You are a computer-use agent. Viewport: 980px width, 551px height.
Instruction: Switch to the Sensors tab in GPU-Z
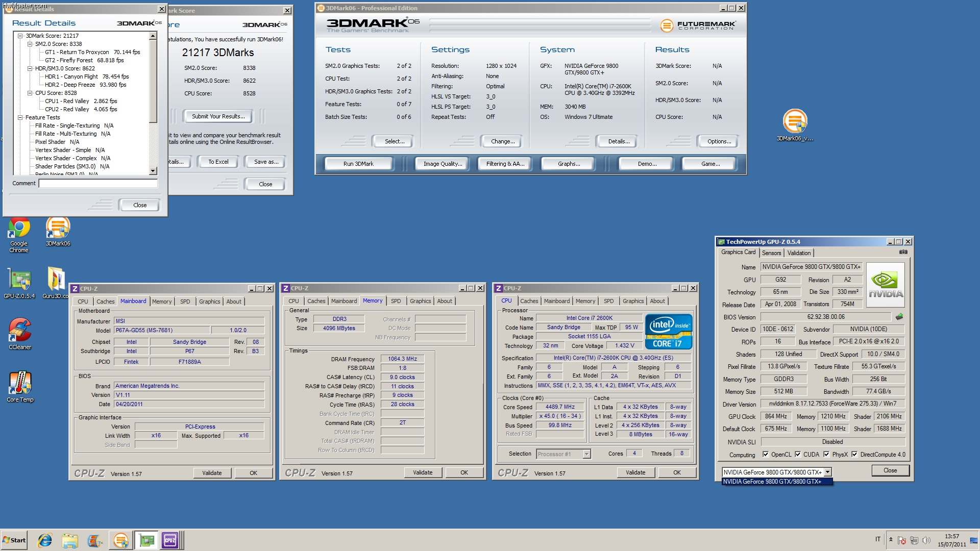tap(771, 253)
